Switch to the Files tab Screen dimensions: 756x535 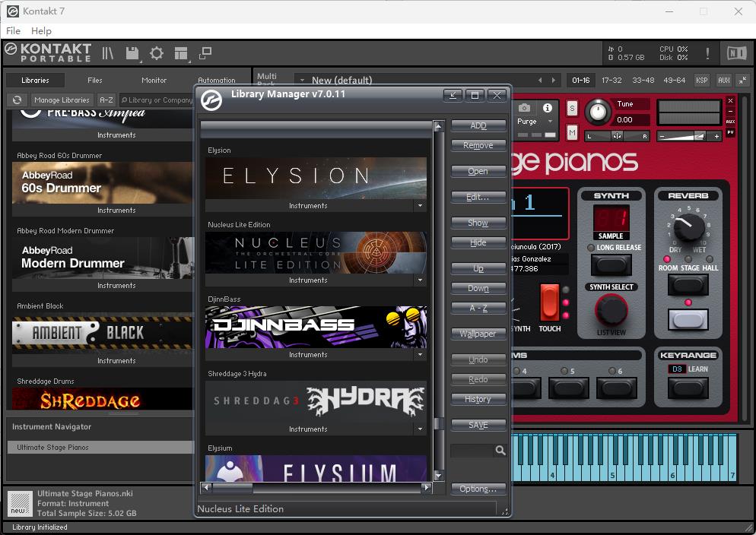[94, 80]
